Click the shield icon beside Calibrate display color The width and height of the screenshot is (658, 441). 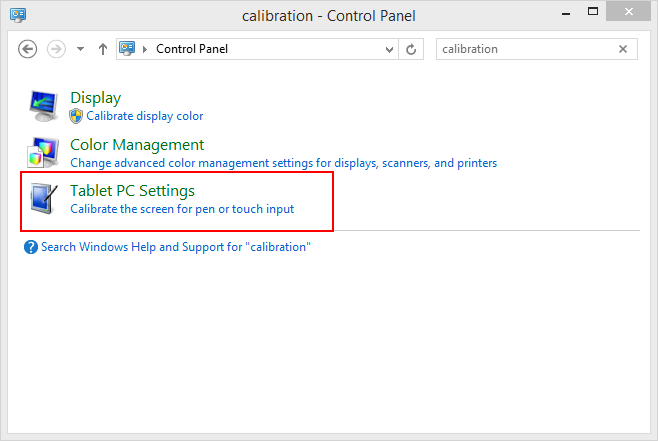[76, 116]
